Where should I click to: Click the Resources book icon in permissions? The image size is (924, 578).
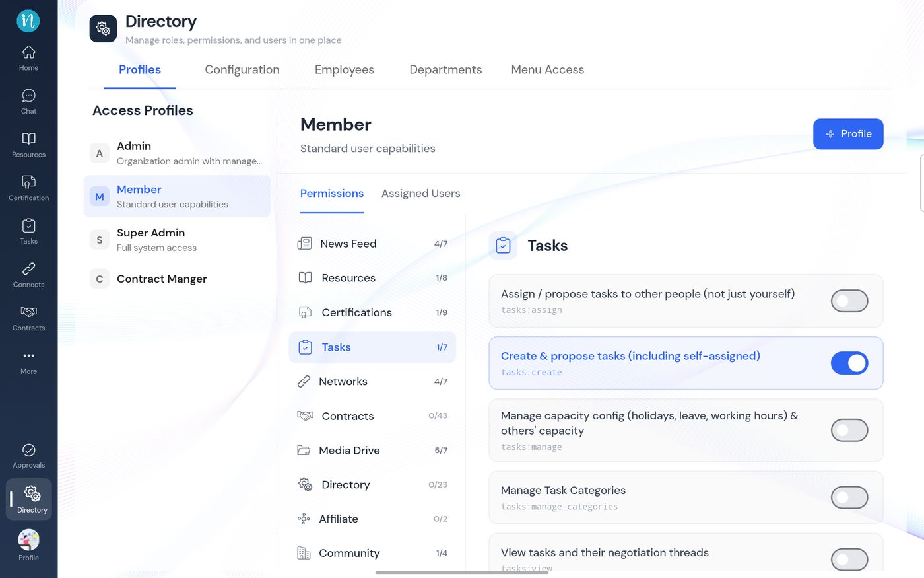point(305,278)
